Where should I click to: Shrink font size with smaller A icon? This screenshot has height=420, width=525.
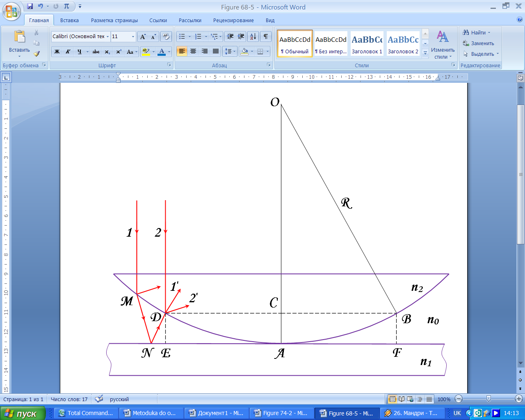(153, 37)
